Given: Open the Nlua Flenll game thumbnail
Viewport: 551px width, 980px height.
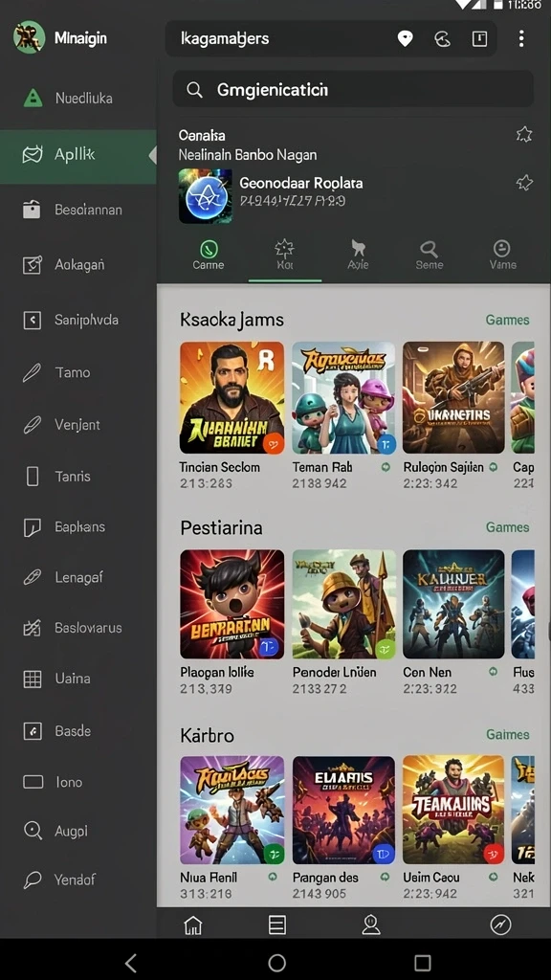Looking at the screenshot, I should tap(231, 810).
